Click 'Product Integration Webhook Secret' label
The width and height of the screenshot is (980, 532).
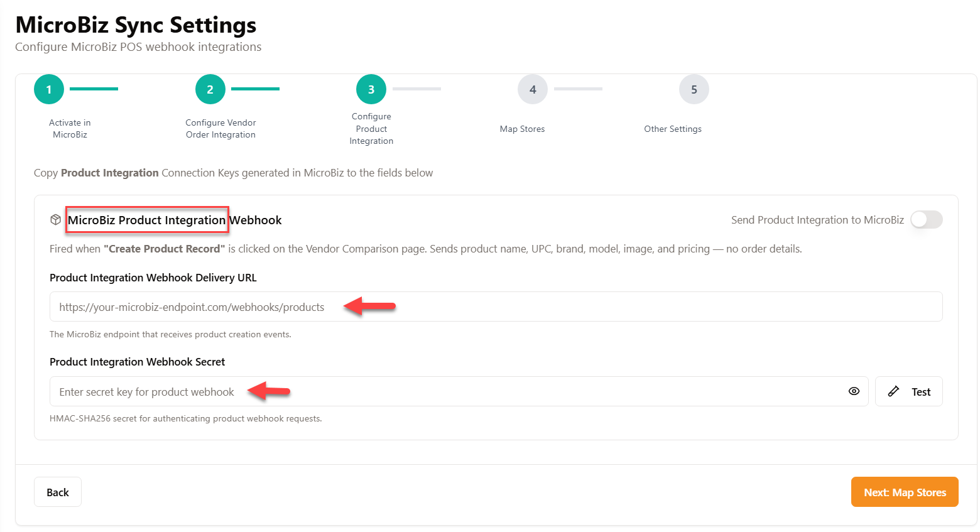click(x=137, y=362)
